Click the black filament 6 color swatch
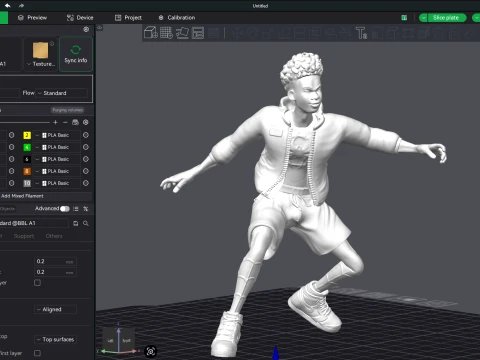This screenshot has width=480, height=360. [x=27, y=159]
